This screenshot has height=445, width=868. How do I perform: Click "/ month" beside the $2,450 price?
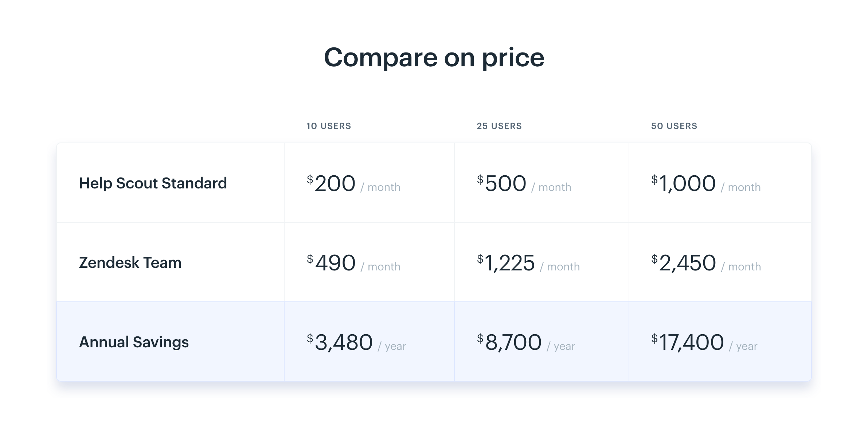741,267
